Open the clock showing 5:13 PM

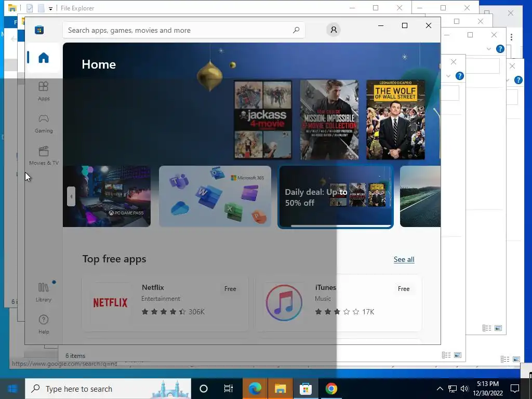click(x=487, y=389)
